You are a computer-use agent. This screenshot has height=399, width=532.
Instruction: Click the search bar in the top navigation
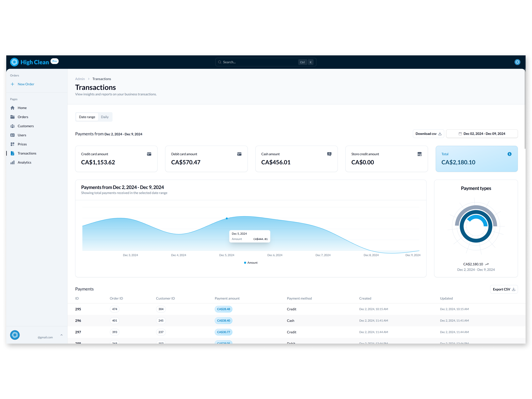tap(266, 62)
